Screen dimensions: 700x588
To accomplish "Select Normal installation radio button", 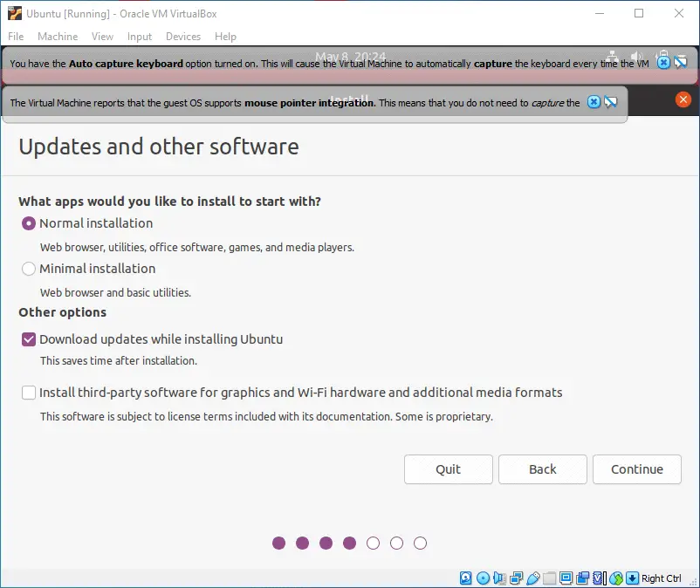I will pyautogui.click(x=29, y=223).
